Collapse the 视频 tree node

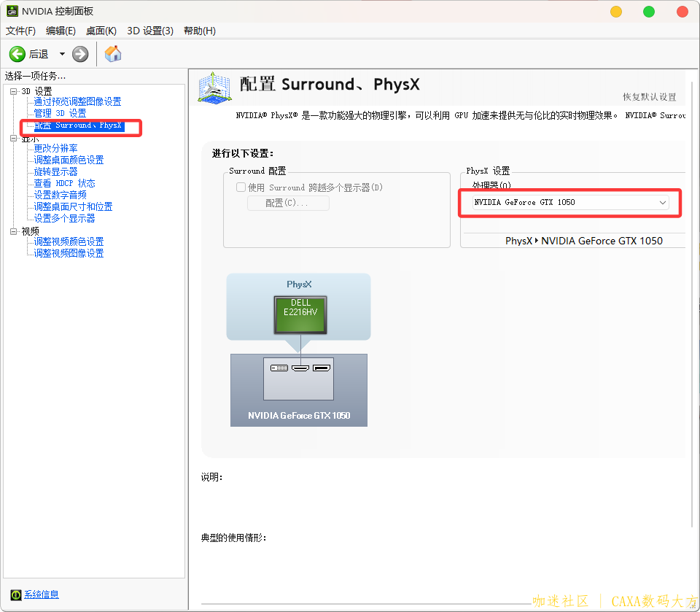tap(13, 231)
